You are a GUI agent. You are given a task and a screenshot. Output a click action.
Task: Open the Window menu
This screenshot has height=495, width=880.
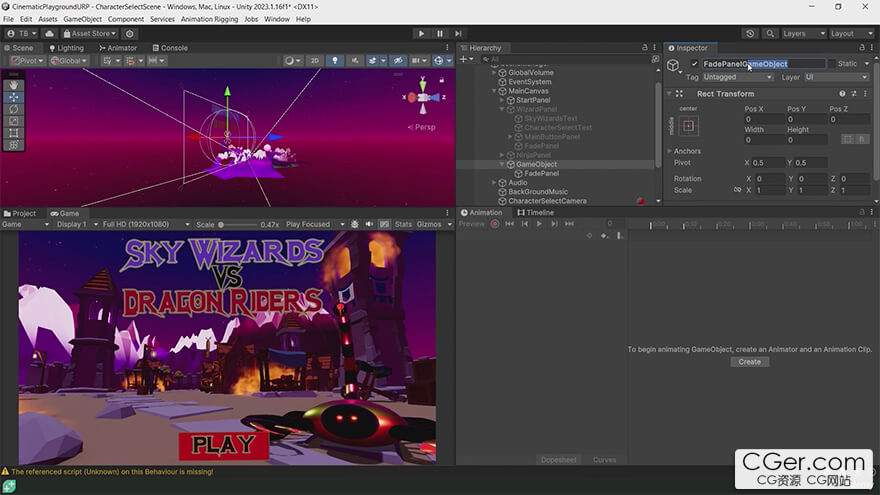tap(277, 19)
